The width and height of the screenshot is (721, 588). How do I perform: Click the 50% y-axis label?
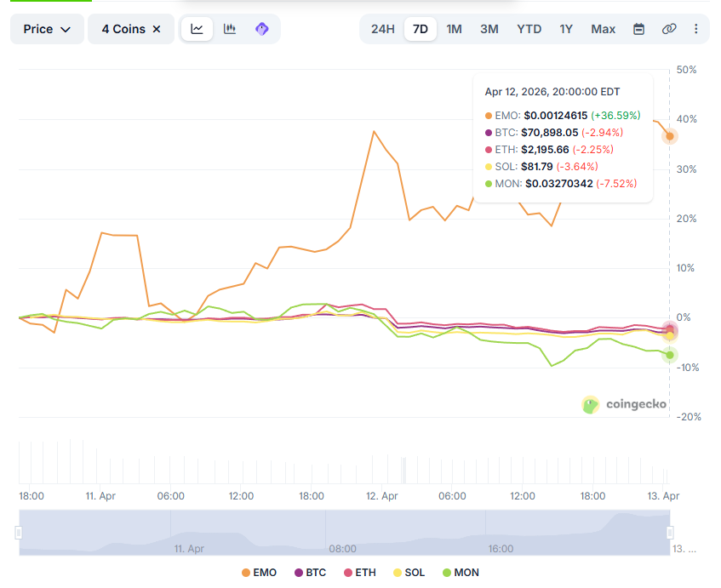point(686,70)
